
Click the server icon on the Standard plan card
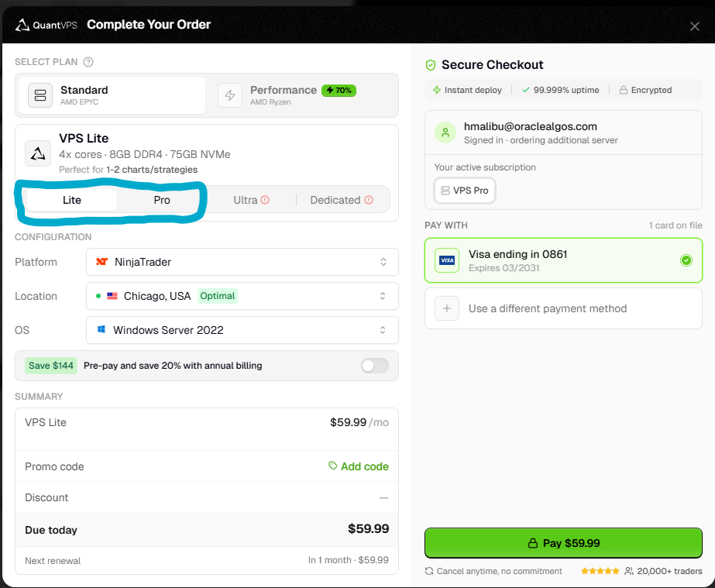[x=40, y=95]
